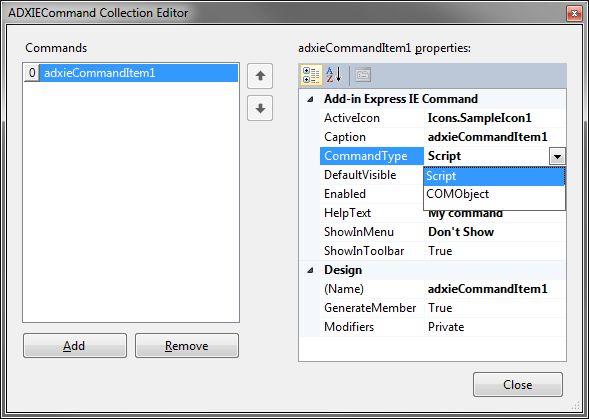Move the selected command down
The width and height of the screenshot is (589, 419).
(x=260, y=108)
